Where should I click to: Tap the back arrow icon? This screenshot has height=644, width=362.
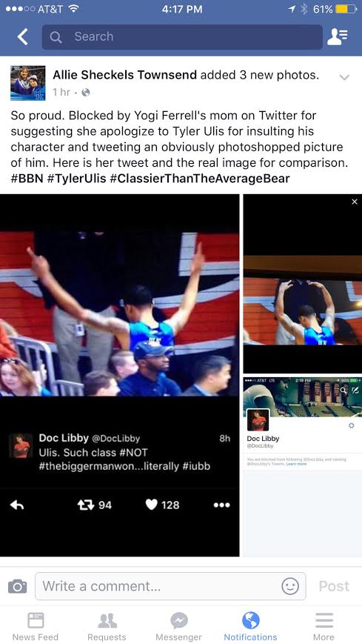click(23, 37)
